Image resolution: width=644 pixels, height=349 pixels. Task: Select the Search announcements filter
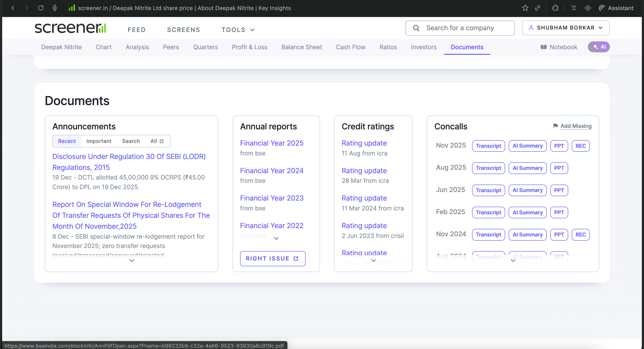(x=131, y=141)
